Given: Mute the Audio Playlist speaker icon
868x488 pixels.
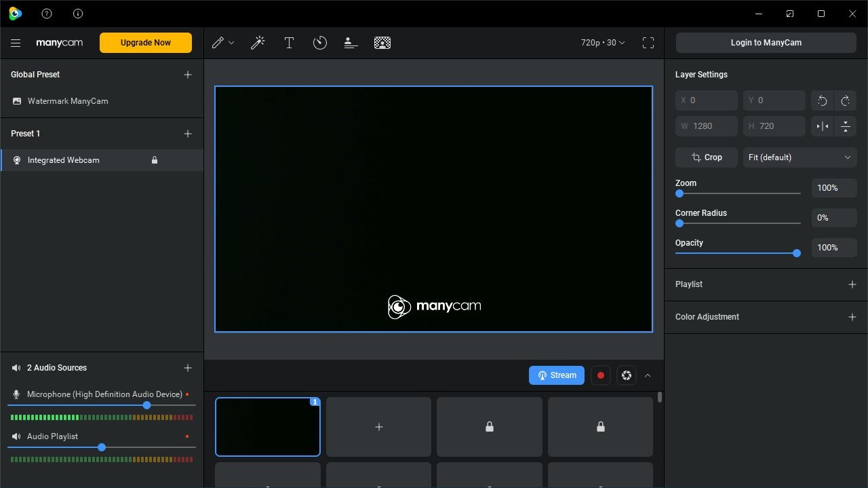Looking at the screenshot, I should point(16,436).
